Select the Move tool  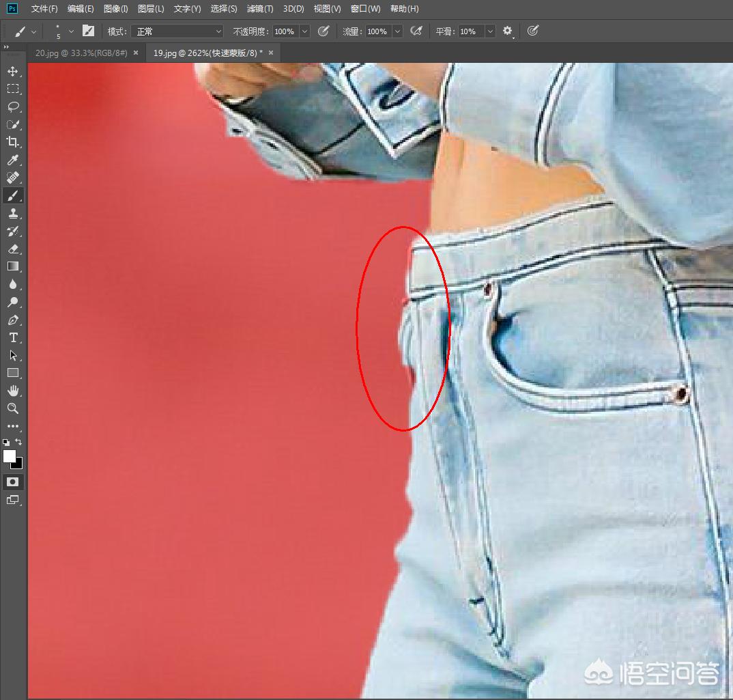click(x=12, y=71)
